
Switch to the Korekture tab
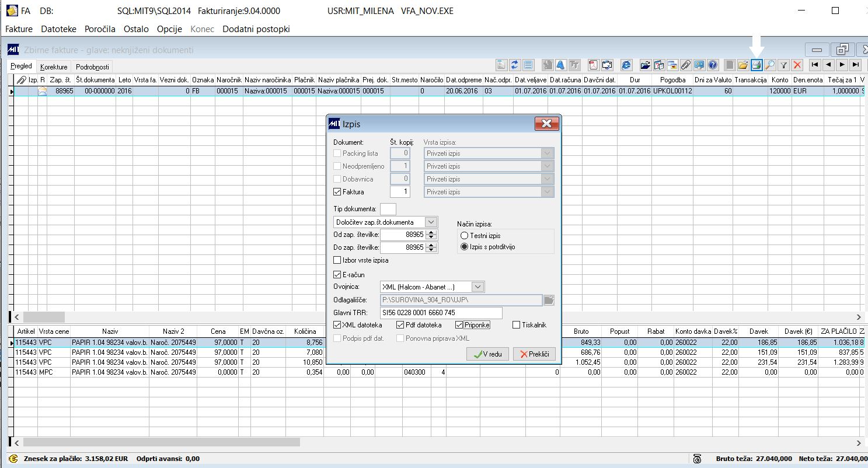click(x=54, y=67)
